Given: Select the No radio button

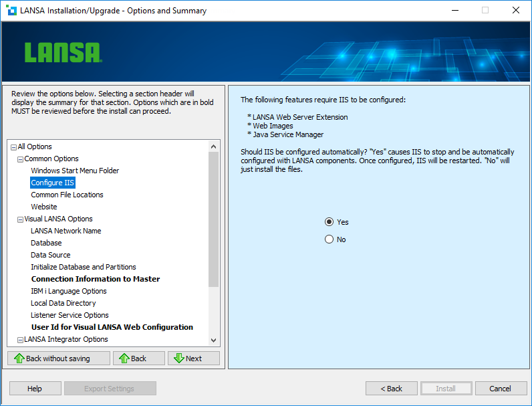Looking at the screenshot, I should [329, 239].
